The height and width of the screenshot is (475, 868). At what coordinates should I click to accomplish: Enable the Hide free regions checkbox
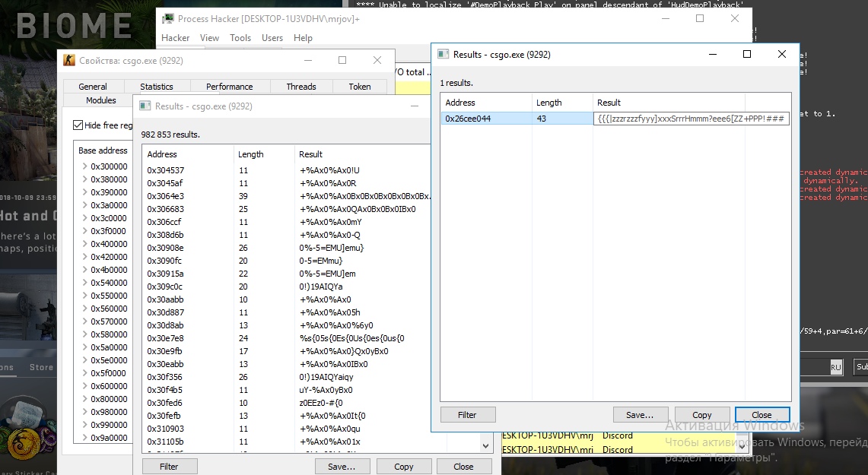[78, 125]
